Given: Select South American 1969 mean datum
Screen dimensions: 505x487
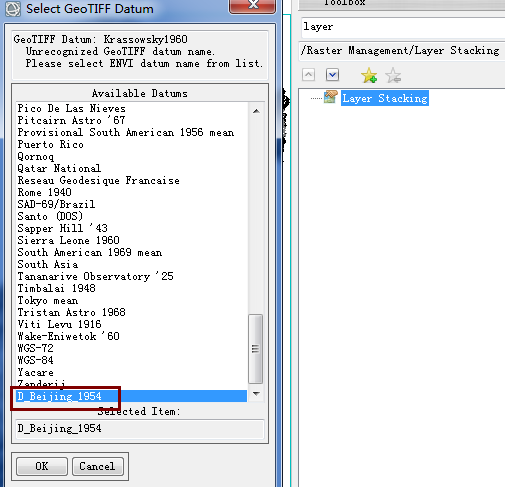Looking at the screenshot, I should tap(131, 252).
